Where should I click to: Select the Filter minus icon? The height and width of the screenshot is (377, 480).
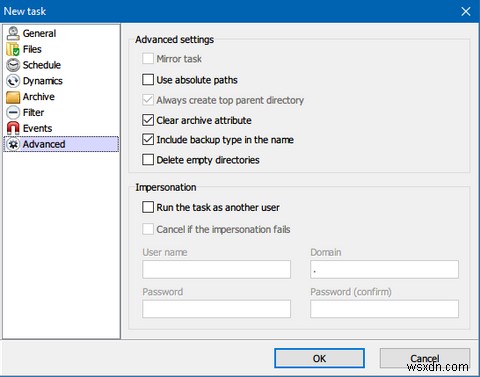pos(13,113)
